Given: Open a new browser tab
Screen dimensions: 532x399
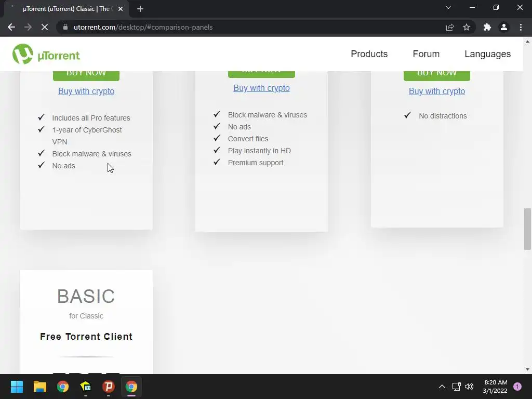Looking at the screenshot, I should [x=140, y=9].
